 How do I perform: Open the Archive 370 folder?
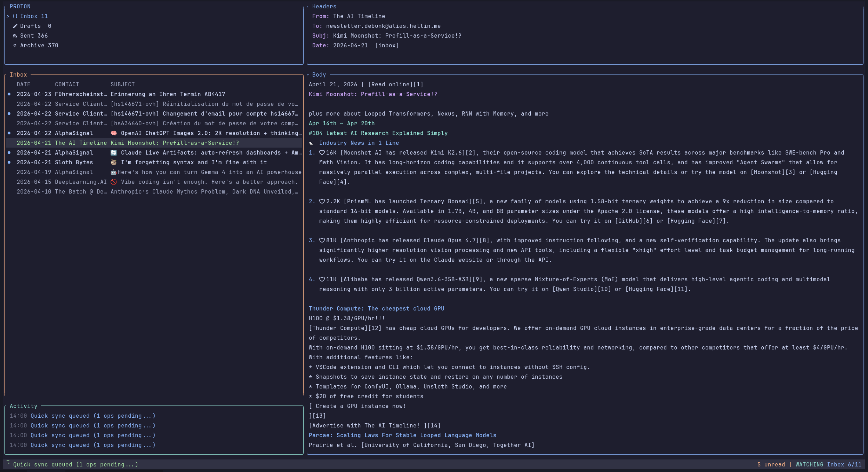point(35,46)
